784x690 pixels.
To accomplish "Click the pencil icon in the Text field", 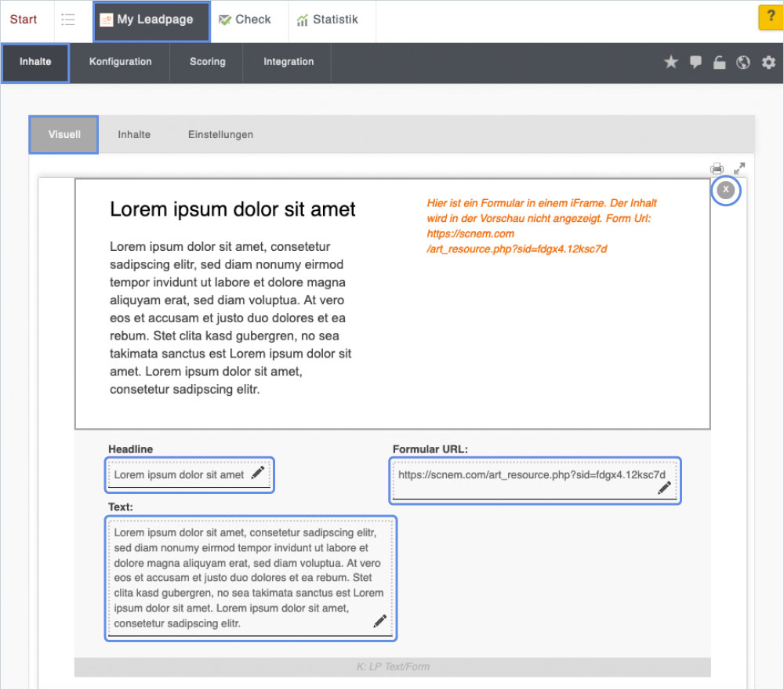I will (x=380, y=620).
